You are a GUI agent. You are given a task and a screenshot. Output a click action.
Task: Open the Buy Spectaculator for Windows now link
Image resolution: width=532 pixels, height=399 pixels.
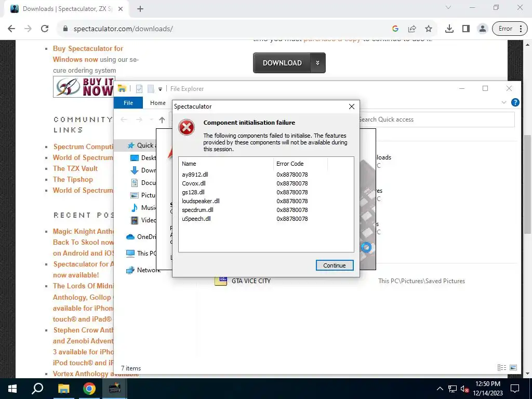(88, 54)
